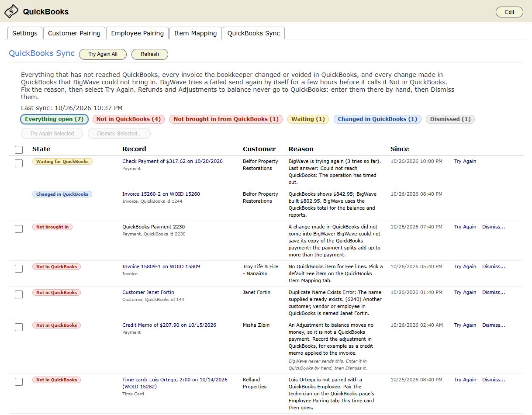Click the QuickBooks Payment 2230 record text

(153, 227)
